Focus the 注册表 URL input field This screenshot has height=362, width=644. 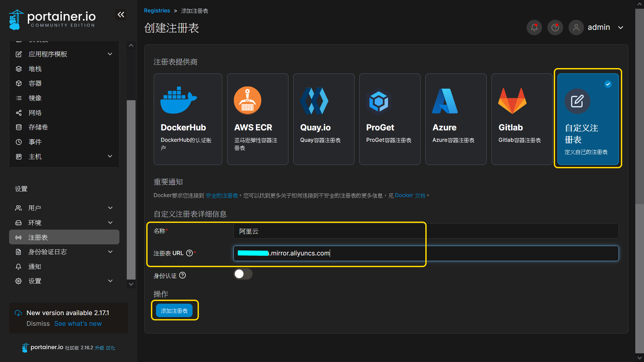coord(426,253)
